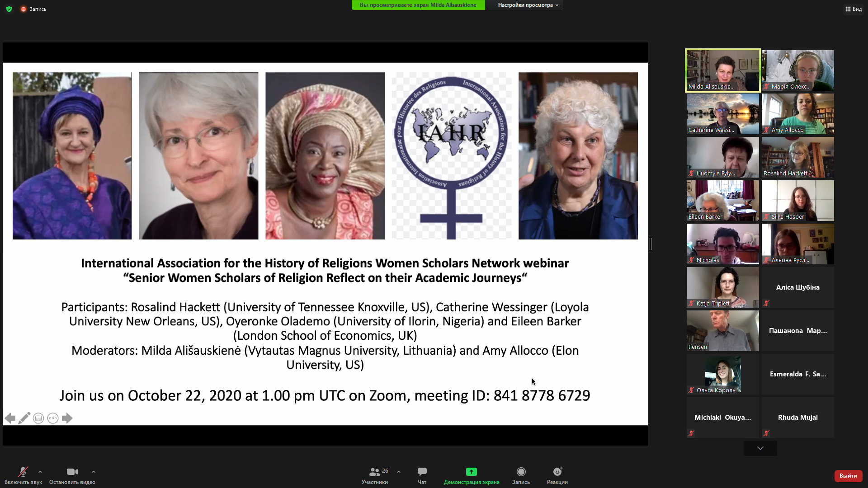Viewport: 868px width, 488px height.
Task: Open the Chat icon
Action: coord(422,472)
